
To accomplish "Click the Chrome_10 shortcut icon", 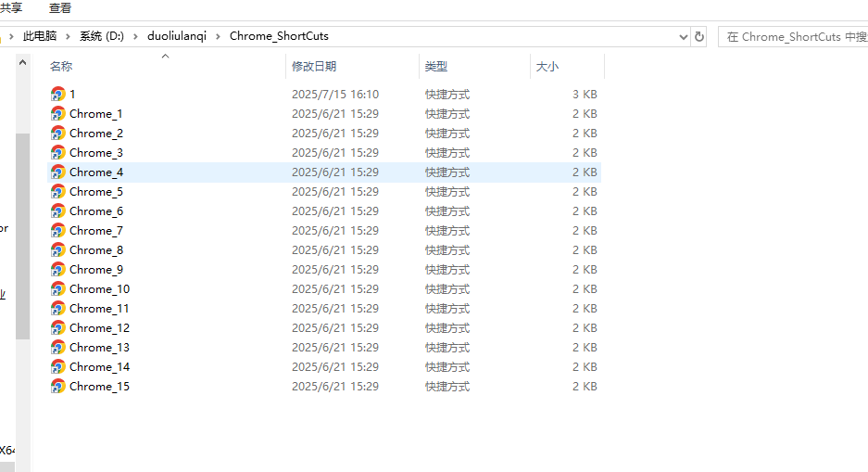I will point(58,289).
